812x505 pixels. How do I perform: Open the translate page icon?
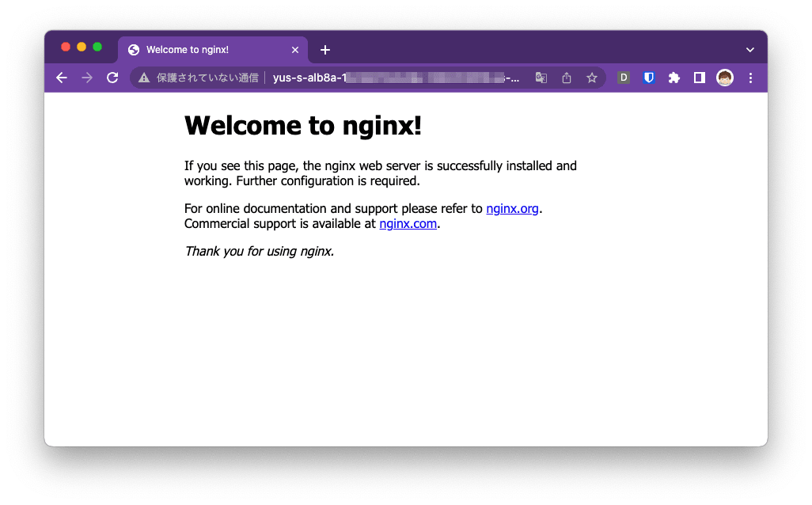coord(541,78)
